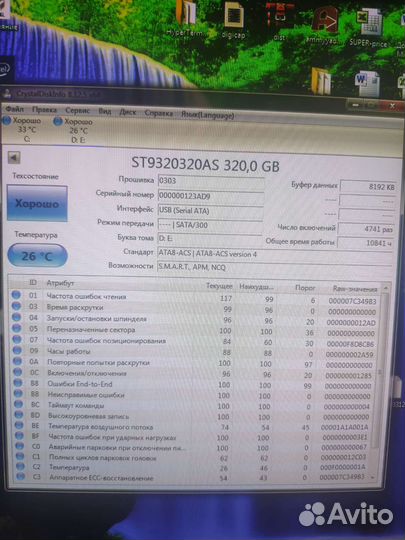Open the Сервис menu

click(x=77, y=111)
